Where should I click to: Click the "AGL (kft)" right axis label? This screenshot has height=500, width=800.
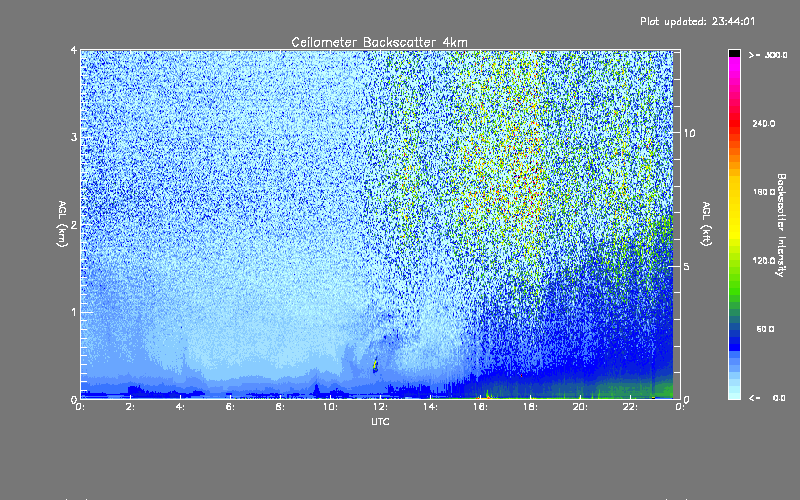tap(706, 224)
